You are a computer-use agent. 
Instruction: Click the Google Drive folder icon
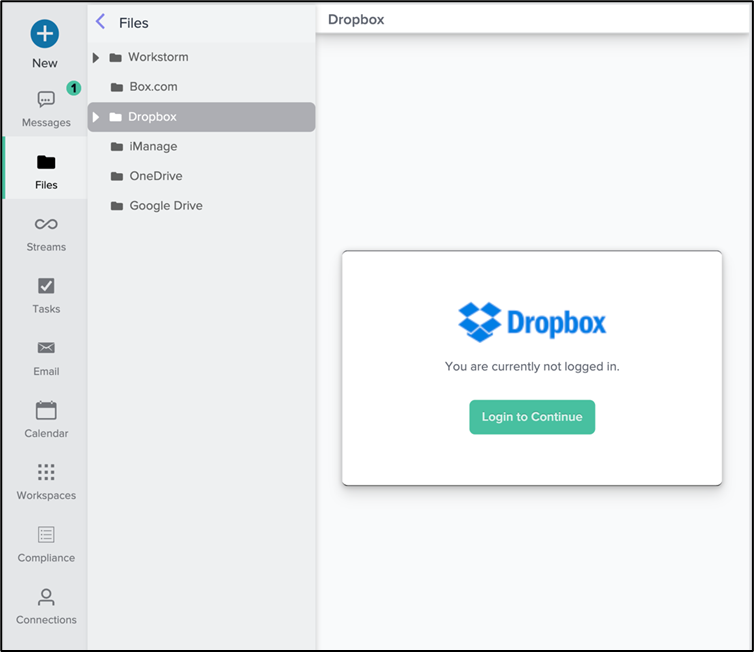pos(117,206)
